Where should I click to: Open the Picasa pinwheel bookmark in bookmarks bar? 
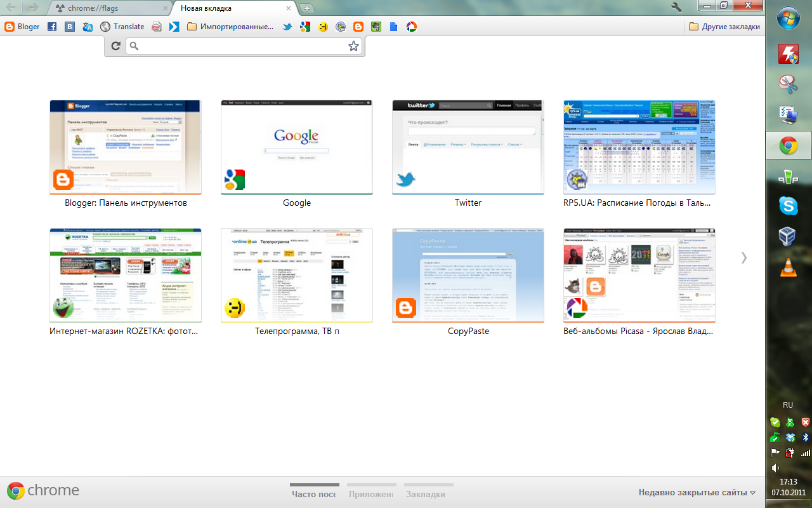(x=412, y=27)
